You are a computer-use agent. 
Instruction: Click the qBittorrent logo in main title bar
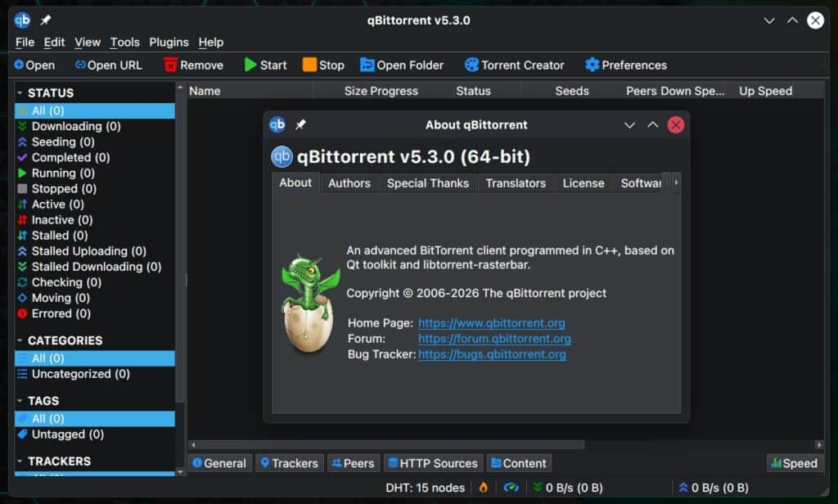point(22,20)
